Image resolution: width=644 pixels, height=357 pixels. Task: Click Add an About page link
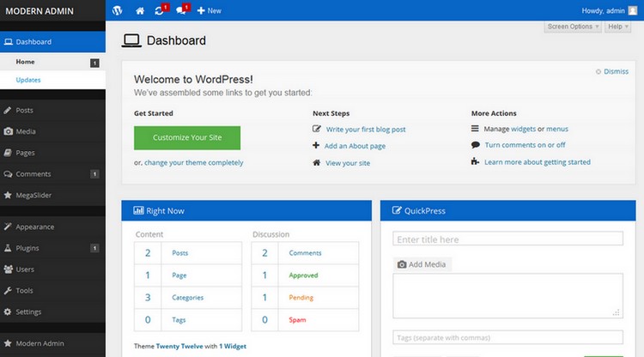pyautogui.click(x=355, y=146)
